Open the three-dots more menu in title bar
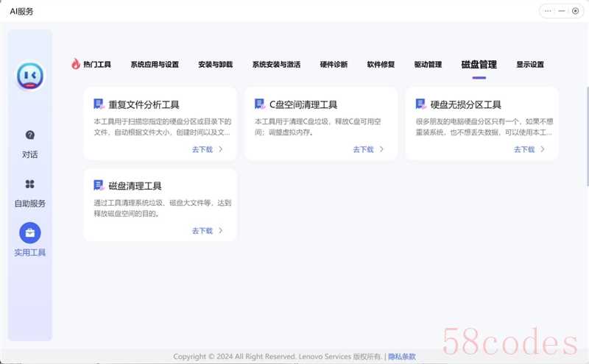The height and width of the screenshot is (364, 589). point(548,11)
